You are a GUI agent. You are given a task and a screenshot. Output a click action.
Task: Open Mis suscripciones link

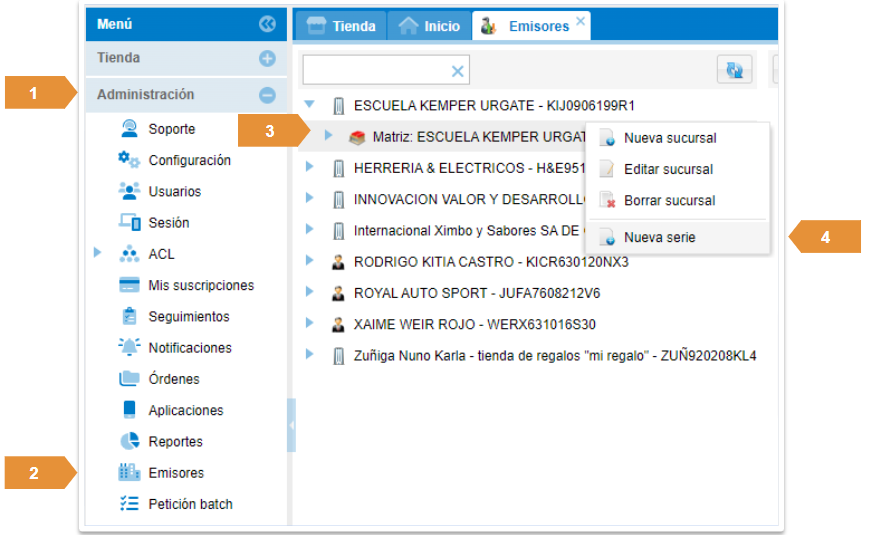(201, 286)
